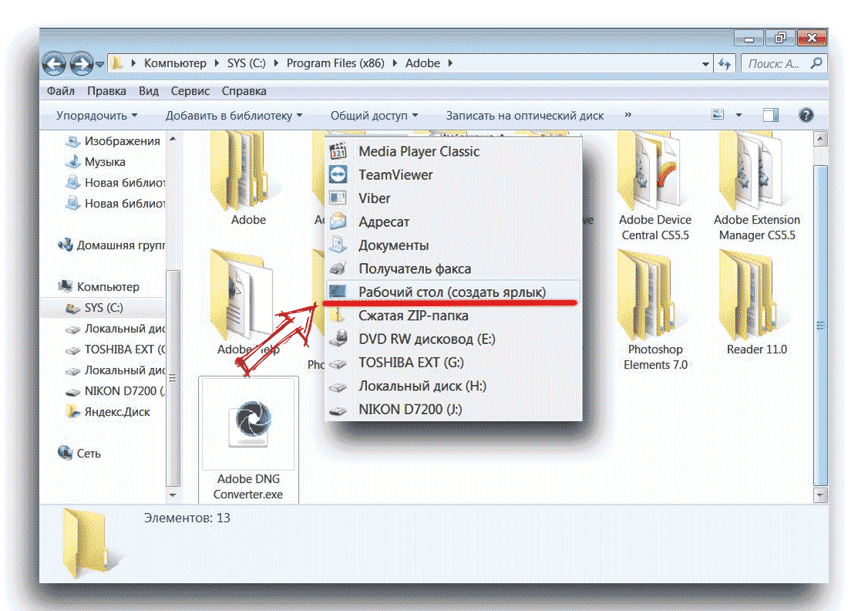Click Записать на оптический диск button
The image size is (868, 611).
(525, 116)
